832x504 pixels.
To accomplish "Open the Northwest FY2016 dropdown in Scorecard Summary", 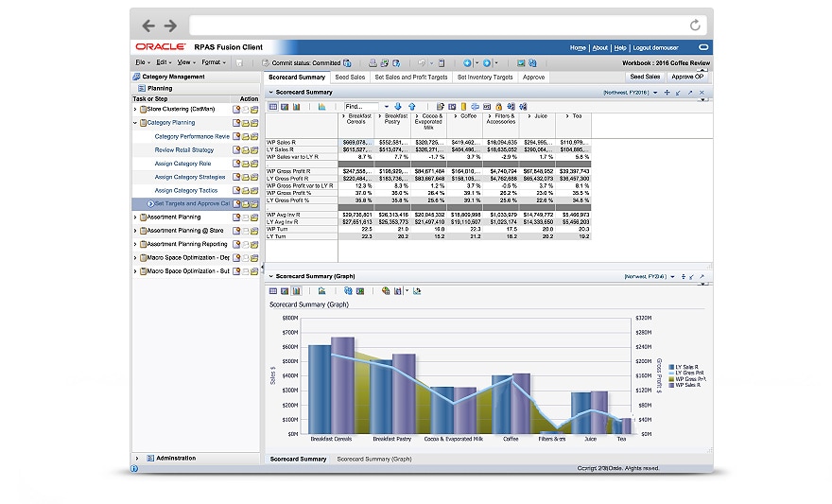I will coord(655,93).
